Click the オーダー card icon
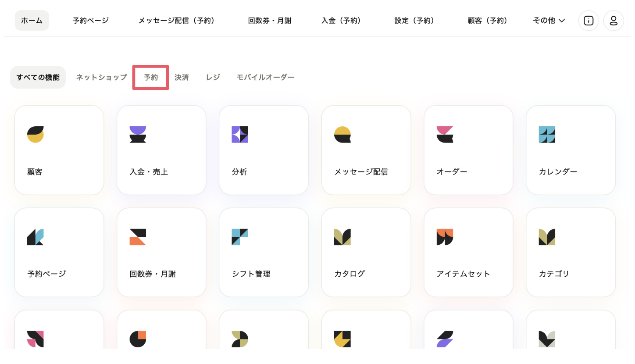Screen dimensions: 635x364 (445, 135)
